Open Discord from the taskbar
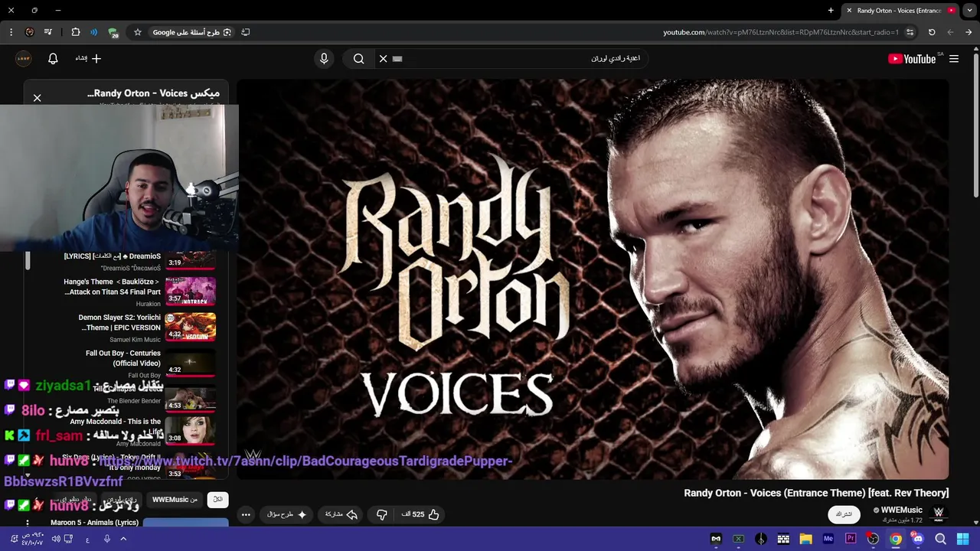This screenshot has height=551, width=980. (918, 539)
